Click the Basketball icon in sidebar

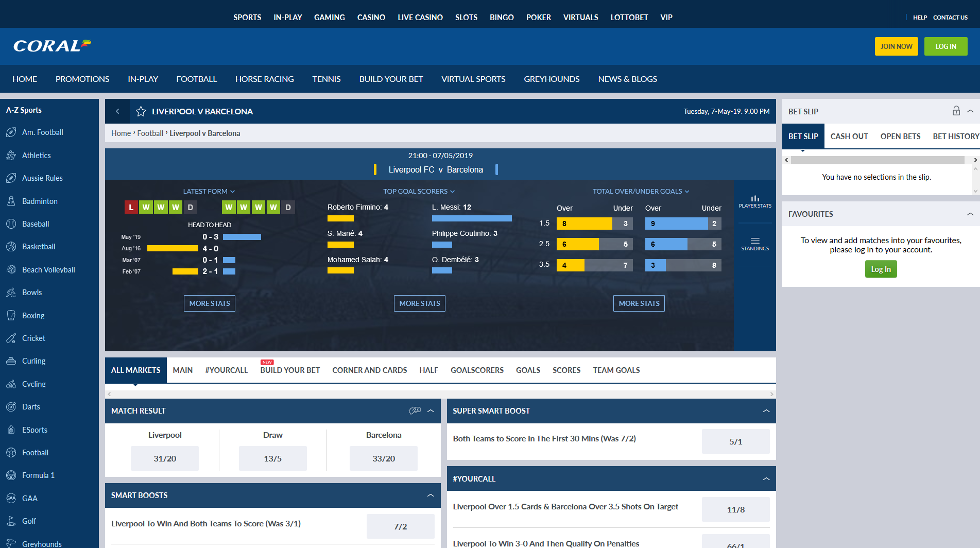tap(11, 247)
